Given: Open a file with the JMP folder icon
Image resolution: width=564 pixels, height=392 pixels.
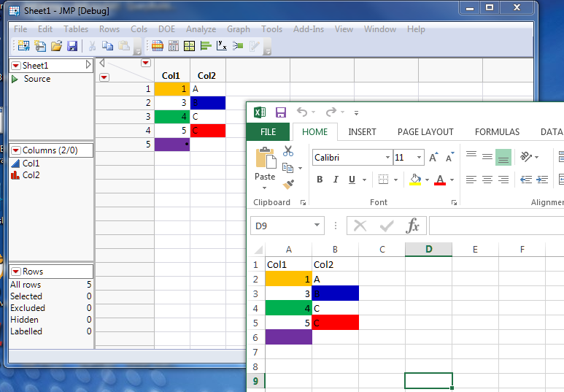Looking at the screenshot, I should coord(56,46).
